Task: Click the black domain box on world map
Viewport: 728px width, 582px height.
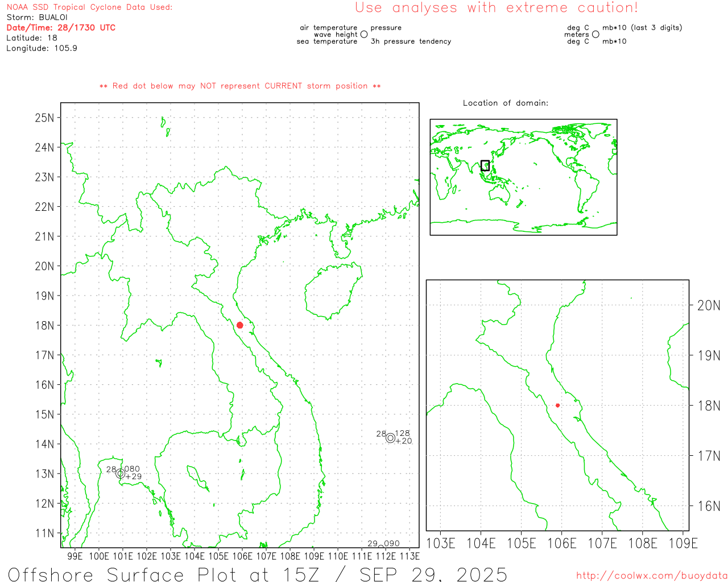Action: (x=485, y=165)
